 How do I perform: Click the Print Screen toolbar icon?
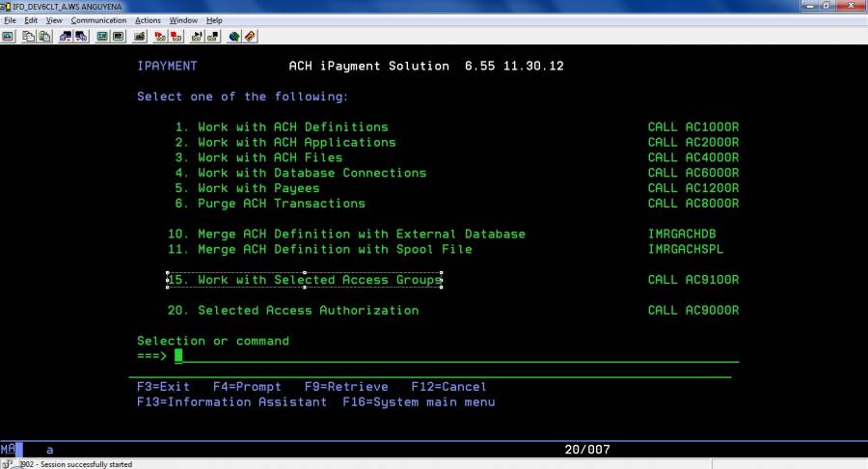8,37
